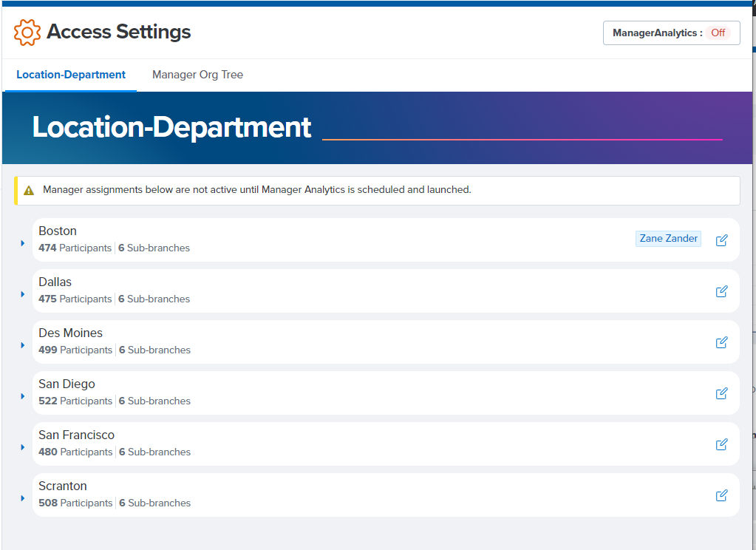Click the warning triangle icon in alert
The height and width of the screenshot is (550, 756).
(29, 191)
